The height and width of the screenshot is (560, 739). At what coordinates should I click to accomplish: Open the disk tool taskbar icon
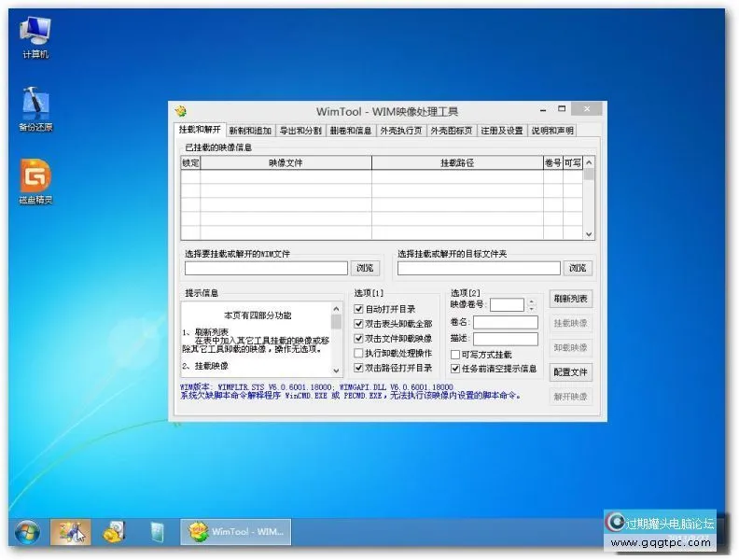pos(115,532)
